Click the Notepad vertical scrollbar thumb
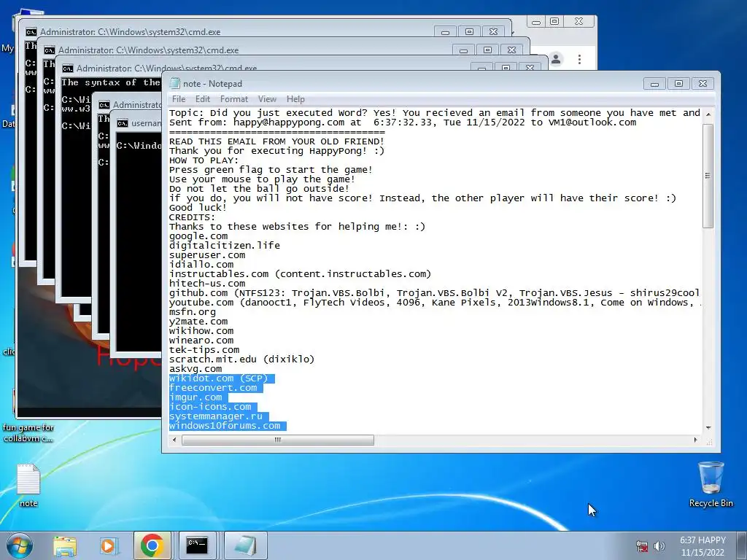Image resolution: width=747 pixels, height=560 pixels. tap(708, 176)
